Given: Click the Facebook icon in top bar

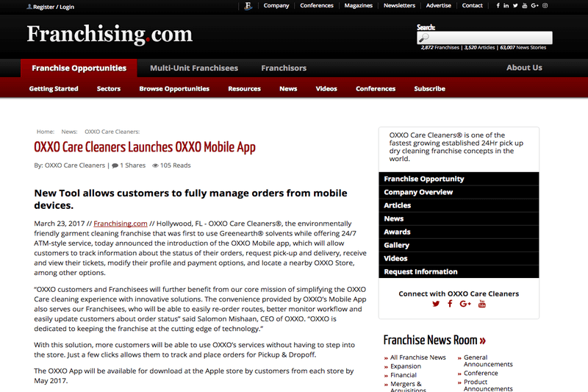Looking at the screenshot, I should [x=498, y=6].
